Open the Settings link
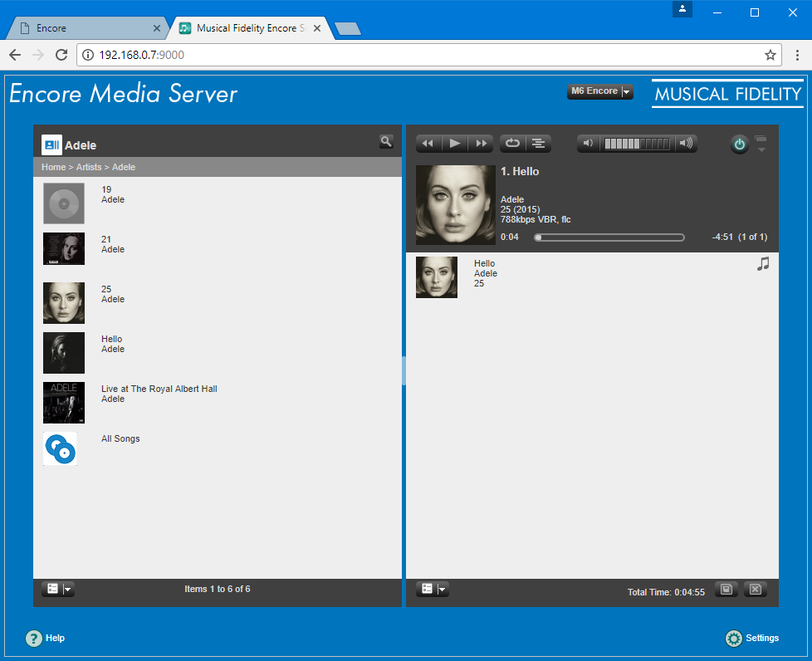This screenshot has height=661, width=812. pos(752,638)
